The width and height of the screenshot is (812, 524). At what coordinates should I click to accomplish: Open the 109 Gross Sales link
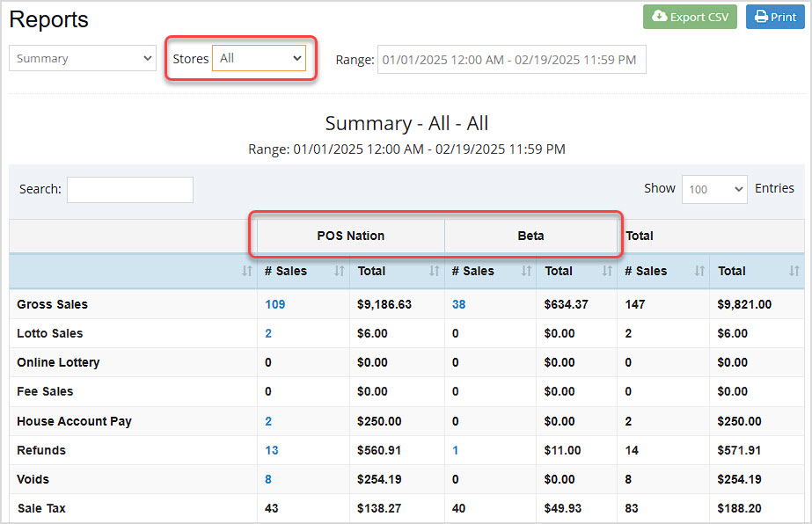[x=276, y=302]
